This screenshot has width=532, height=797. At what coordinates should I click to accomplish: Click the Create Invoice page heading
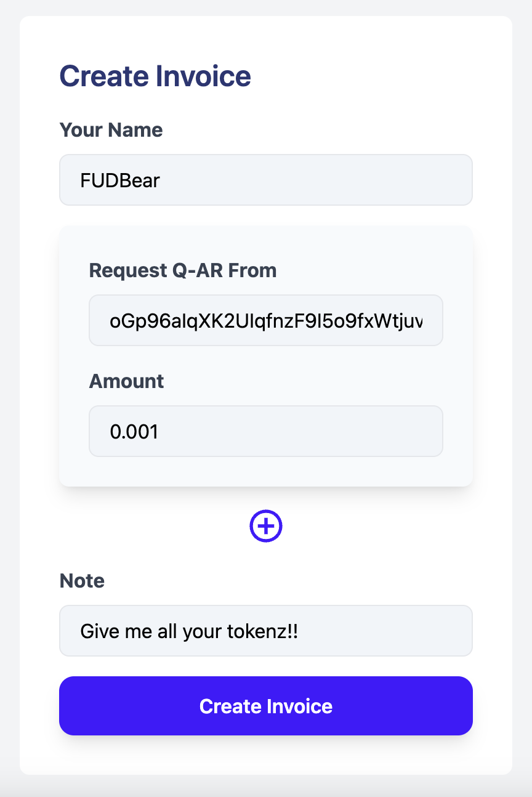pyautogui.click(x=155, y=76)
